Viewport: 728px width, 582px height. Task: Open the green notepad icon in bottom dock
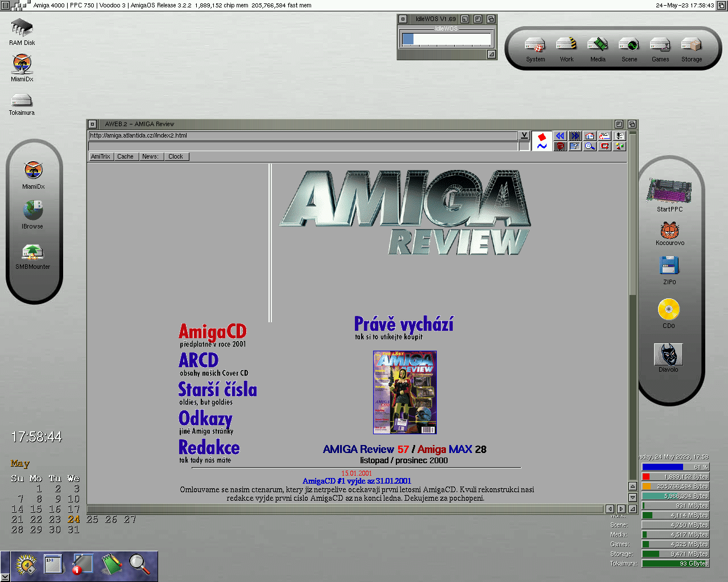111,564
